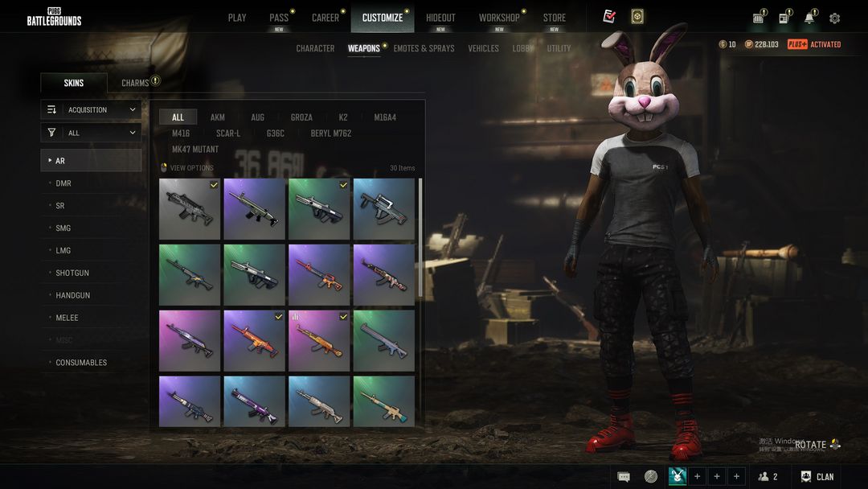This screenshot has width=868, height=489.
Task: Select the SR weapon category
Action: point(92,205)
